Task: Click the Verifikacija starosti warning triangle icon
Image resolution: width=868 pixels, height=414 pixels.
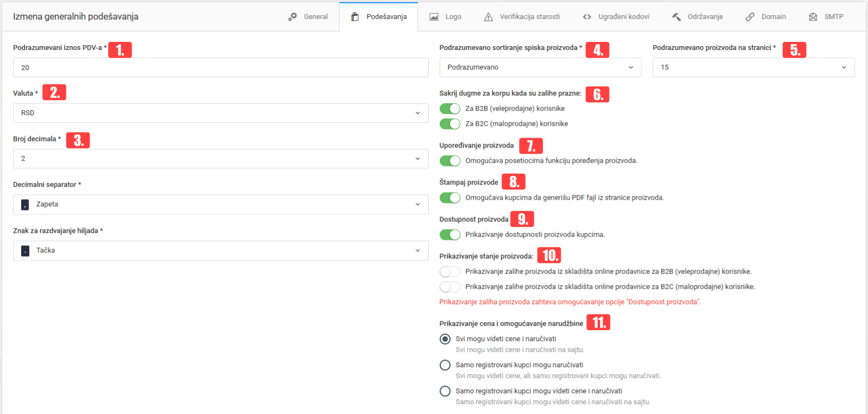Action: [x=488, y=17]
